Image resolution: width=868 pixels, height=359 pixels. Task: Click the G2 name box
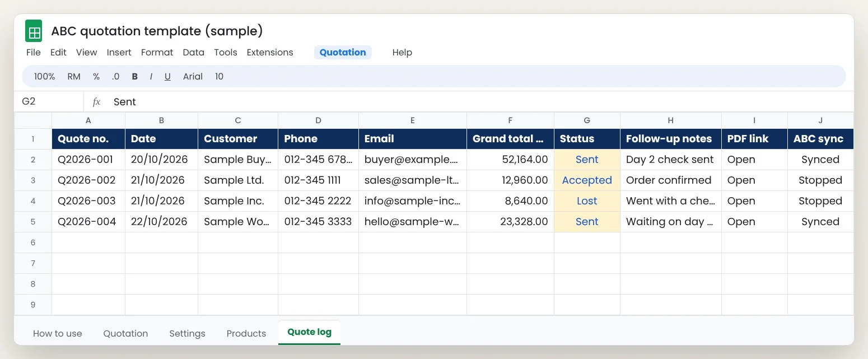49,101
